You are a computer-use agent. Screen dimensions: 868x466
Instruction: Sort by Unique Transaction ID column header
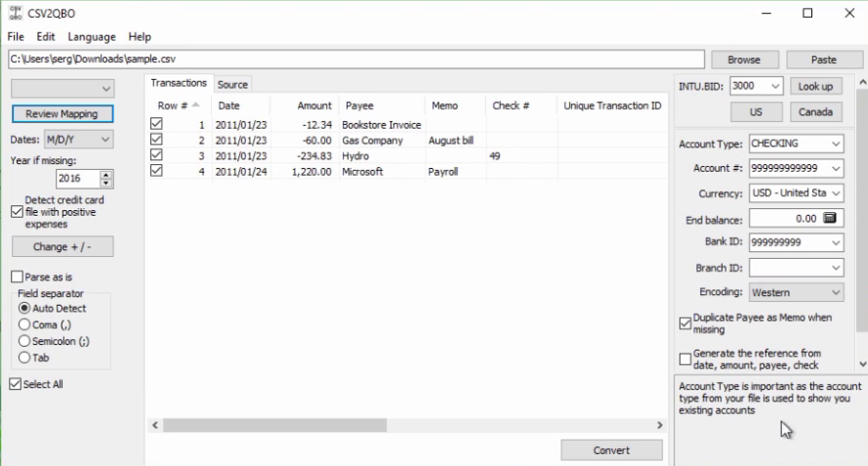612,106
